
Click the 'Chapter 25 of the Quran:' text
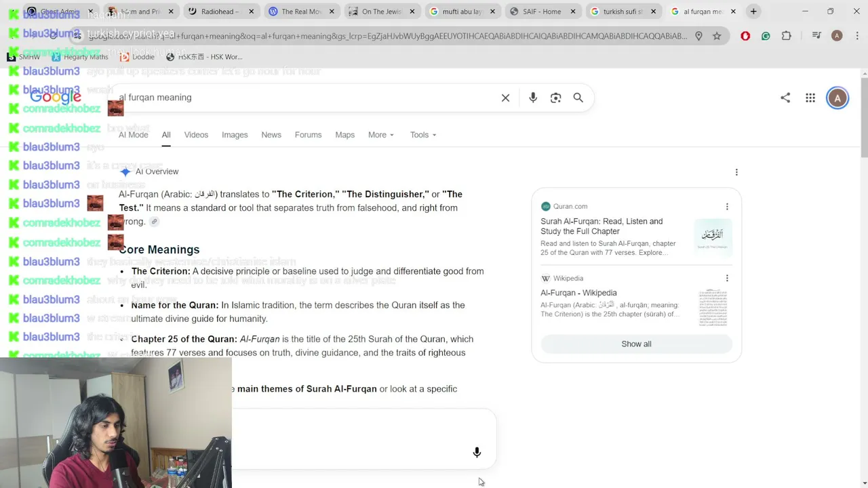point(184,340)
